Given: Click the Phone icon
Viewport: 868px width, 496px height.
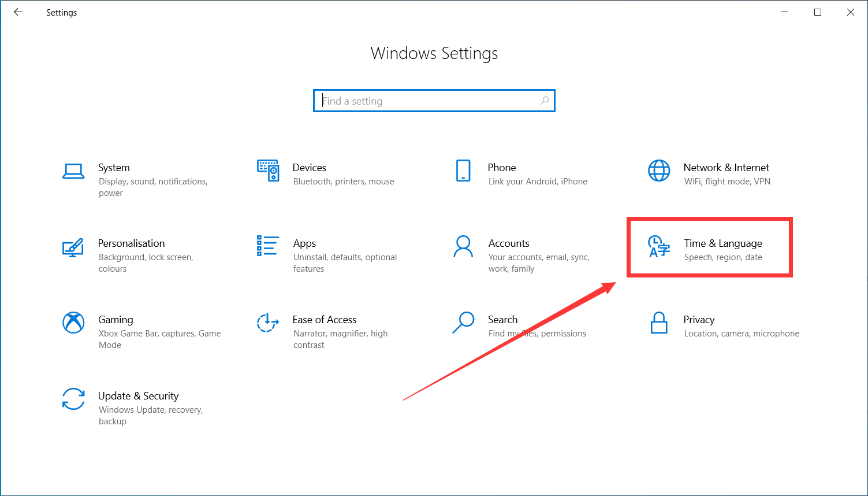Looking at the screenshot, I should 463,171.
